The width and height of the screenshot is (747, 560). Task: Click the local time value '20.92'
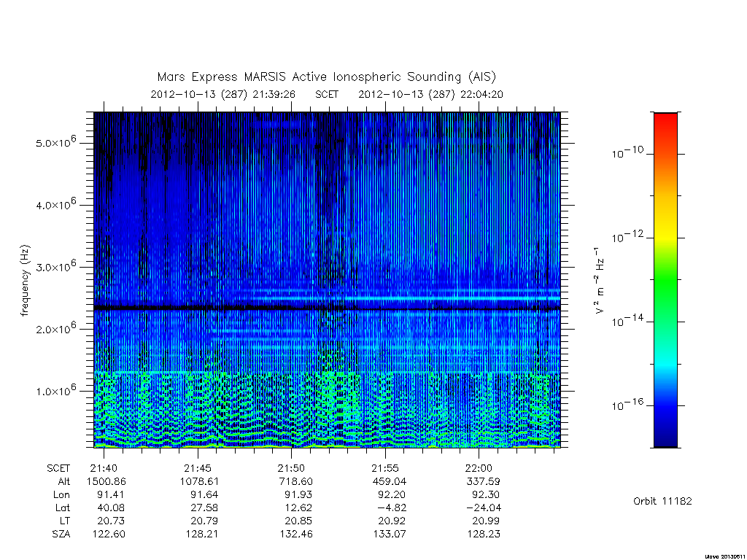392,521
